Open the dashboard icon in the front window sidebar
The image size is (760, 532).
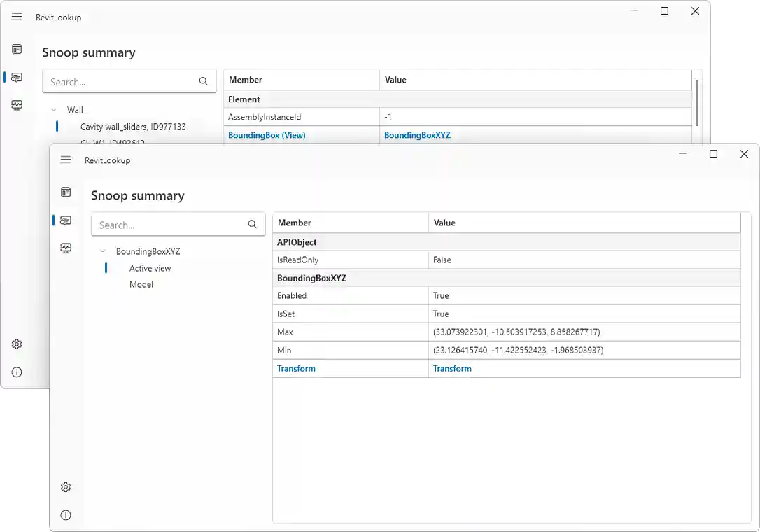point(66,192)
